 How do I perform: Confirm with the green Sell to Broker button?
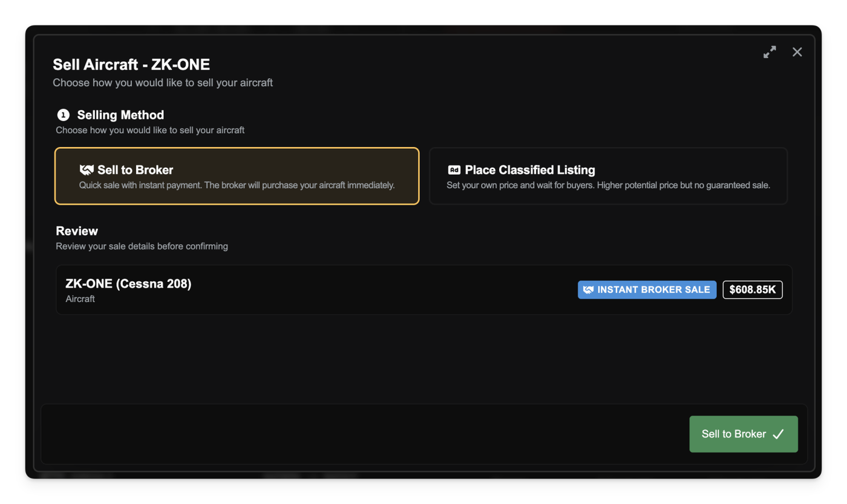click(743, 434)
